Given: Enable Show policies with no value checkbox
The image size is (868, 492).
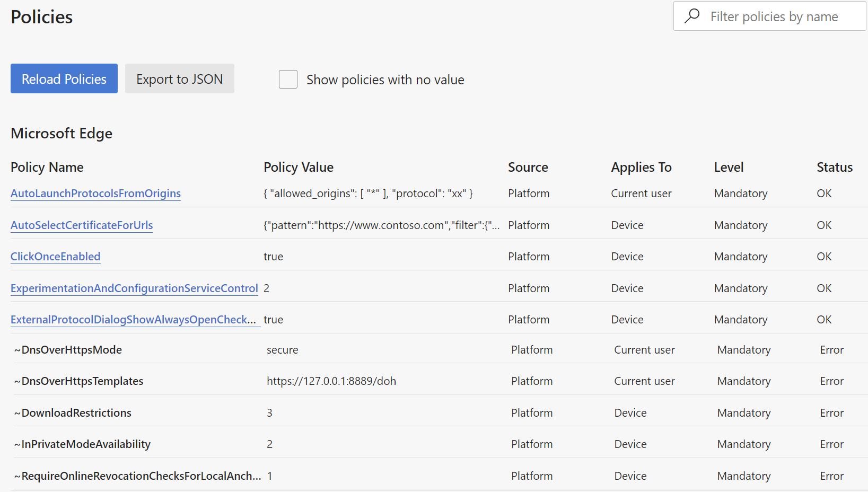Looking at the screenshot, I should 288,80.
